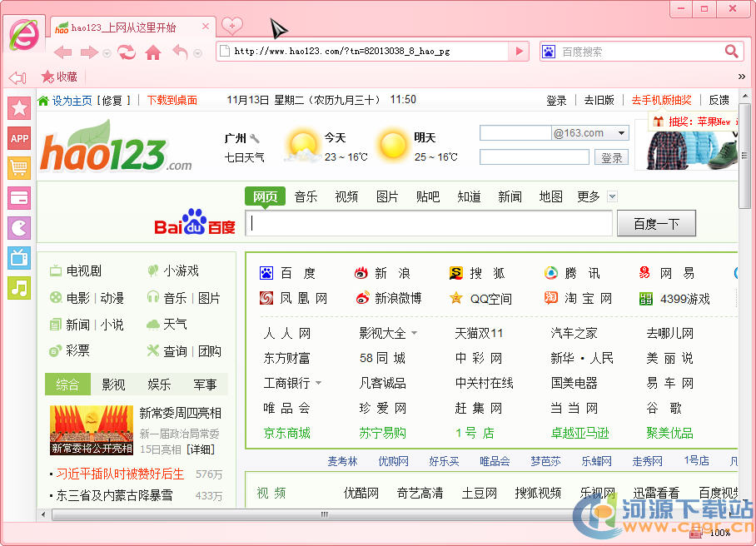The width and height of the screenshot is (756, 546).
Task: Click the music note sidebar icon
Action: [x=19, y=288]
